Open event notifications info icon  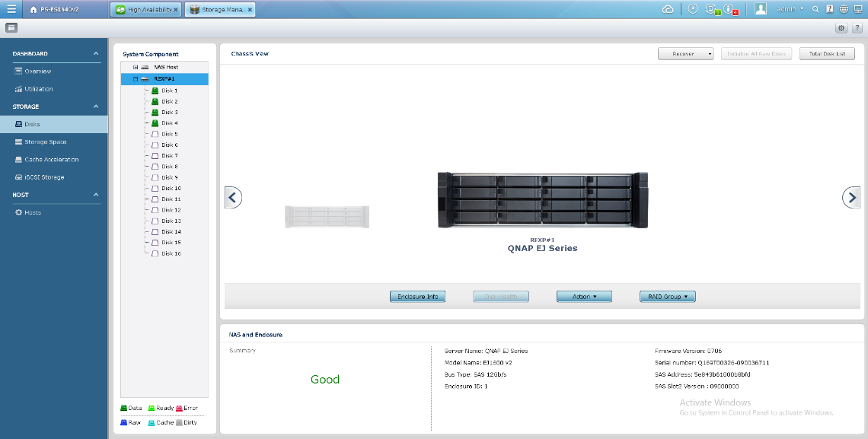(x=729, y=9)
